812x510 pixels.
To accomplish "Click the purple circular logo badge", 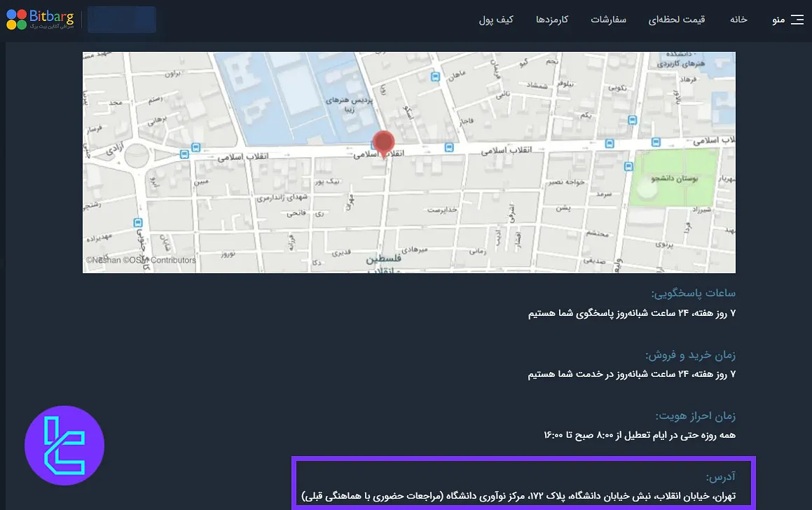I will pos(64,446).
